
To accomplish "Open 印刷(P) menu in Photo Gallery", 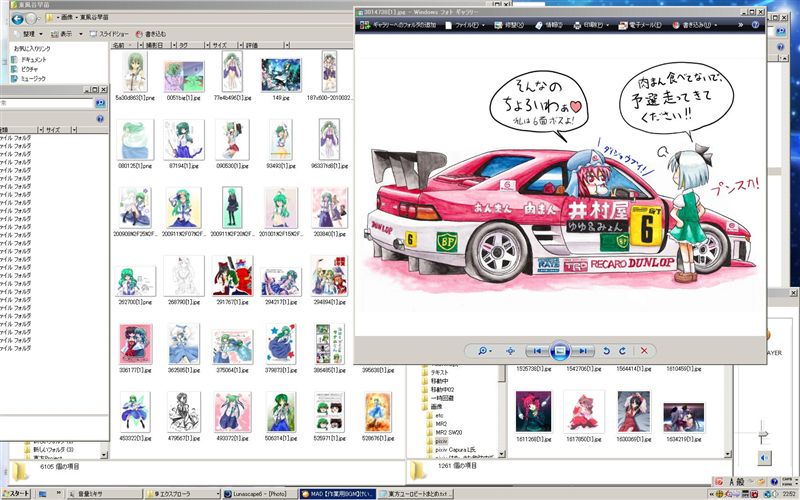I will point(591,24).
